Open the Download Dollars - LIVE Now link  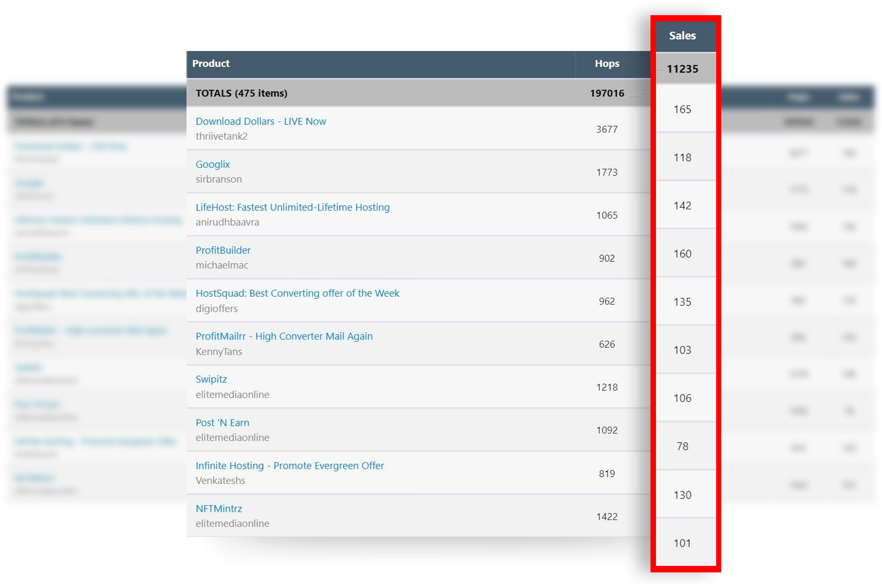[x=260, y=121]
